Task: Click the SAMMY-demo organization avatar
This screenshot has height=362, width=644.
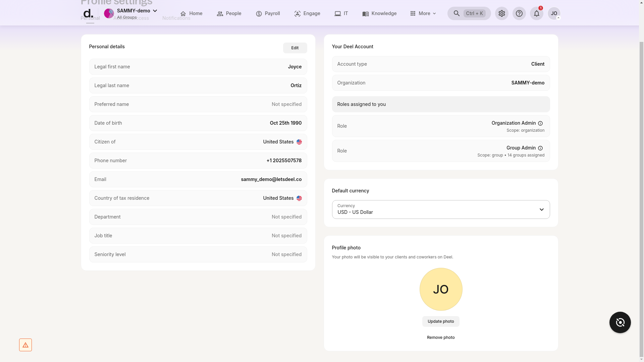Action: click(109, 13)
